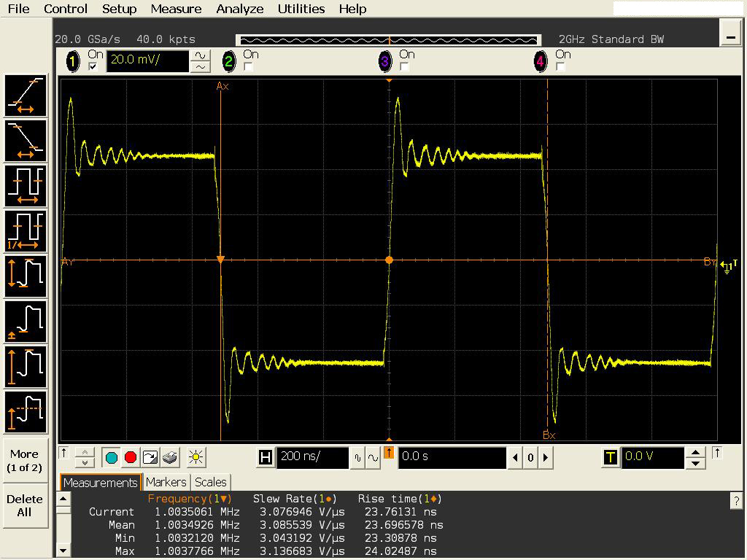
Task: Expand the horizontal time base
Action: [373, 458]
